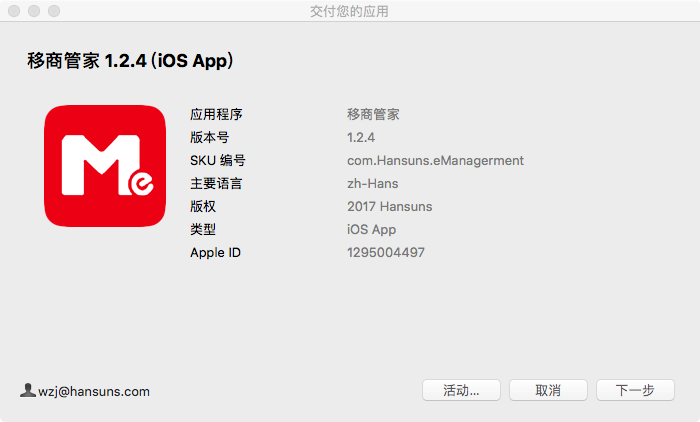Click the SKU 编号 label

pos(218,160)
